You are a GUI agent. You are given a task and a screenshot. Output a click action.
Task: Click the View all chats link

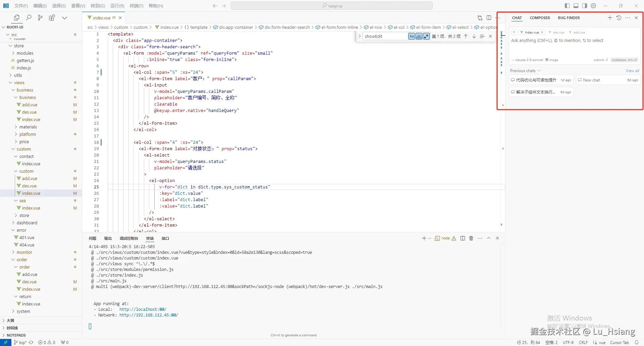[632, 71]
